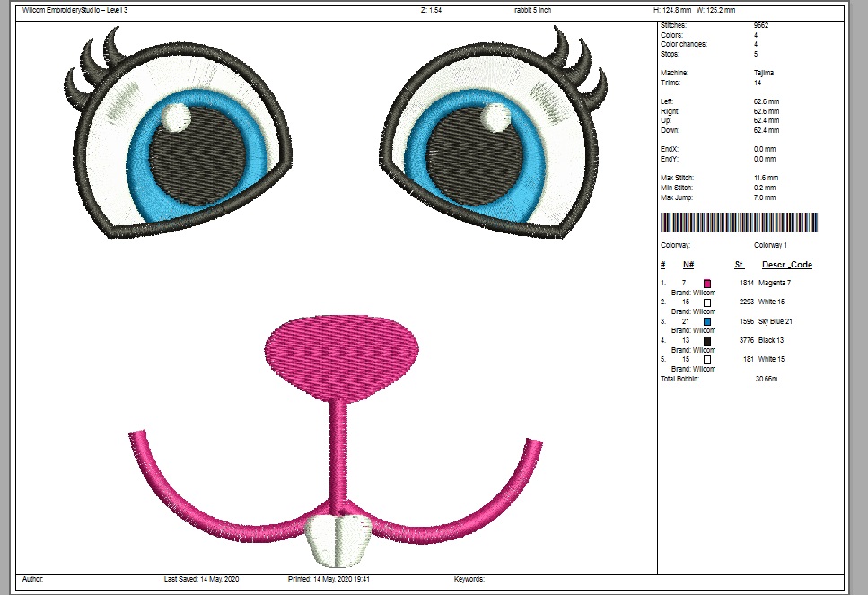Click the last White 15 swatch in row 5
868x595 pixels.
click(707, 360)
